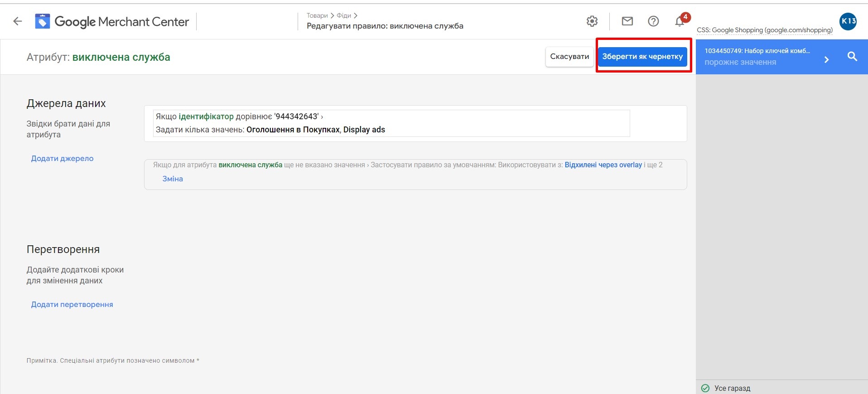868x394 pixels.
Task: Click the search magnifier in the preview panel
Action: 852,57
